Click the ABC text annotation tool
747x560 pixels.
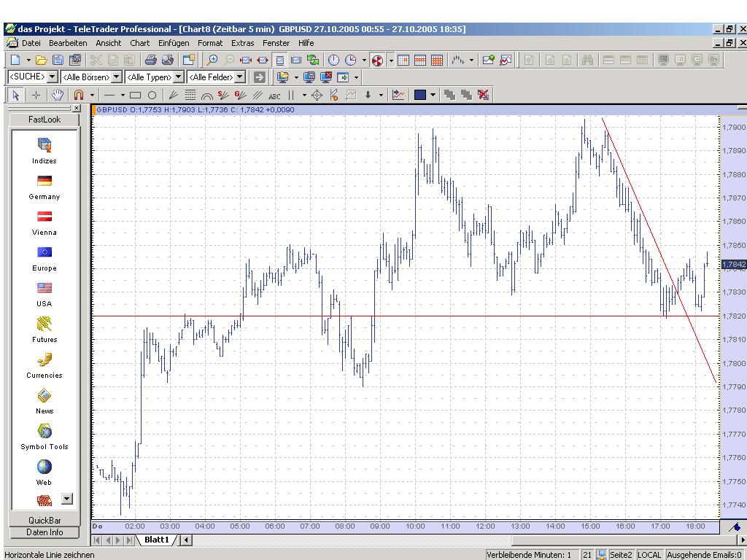pyautogui.click(x=274, y=96)
